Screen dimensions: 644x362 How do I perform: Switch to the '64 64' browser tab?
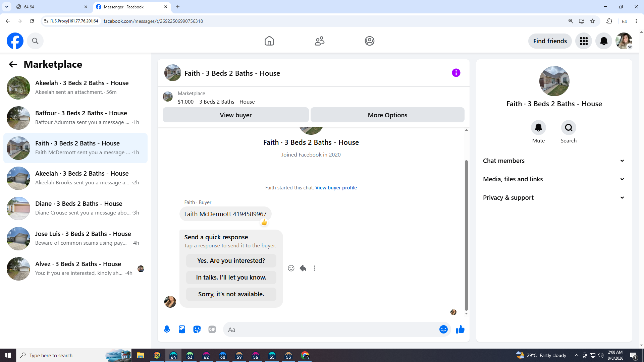[52, 7]
